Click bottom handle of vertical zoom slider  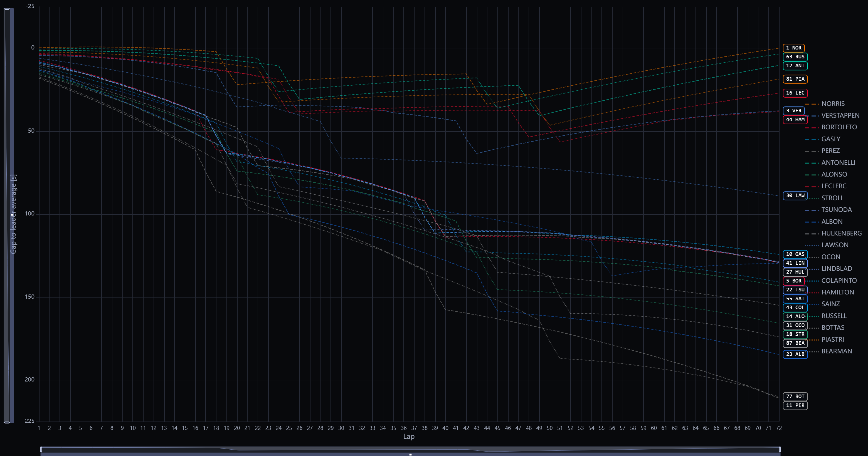[7, 422]
